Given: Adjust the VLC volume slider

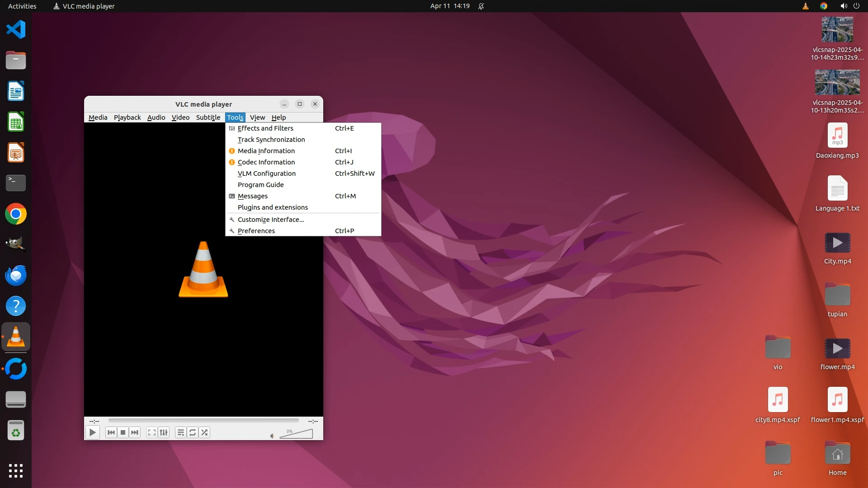Looking at the screenshot, I should point(296,434).
